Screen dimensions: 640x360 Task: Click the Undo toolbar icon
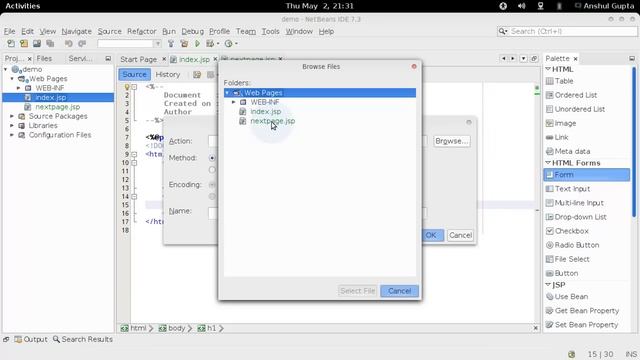click(x=69, y=43)
